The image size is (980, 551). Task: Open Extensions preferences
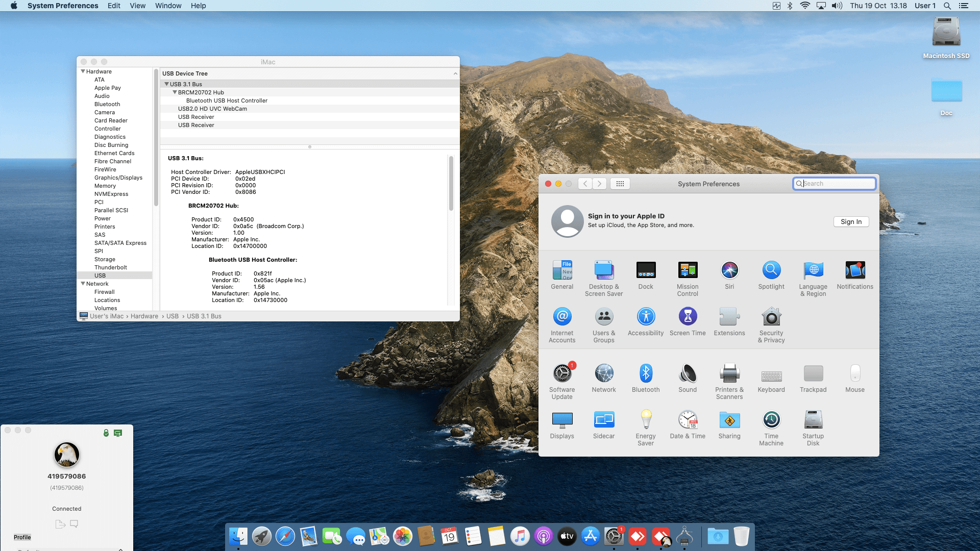coord(729,321)
